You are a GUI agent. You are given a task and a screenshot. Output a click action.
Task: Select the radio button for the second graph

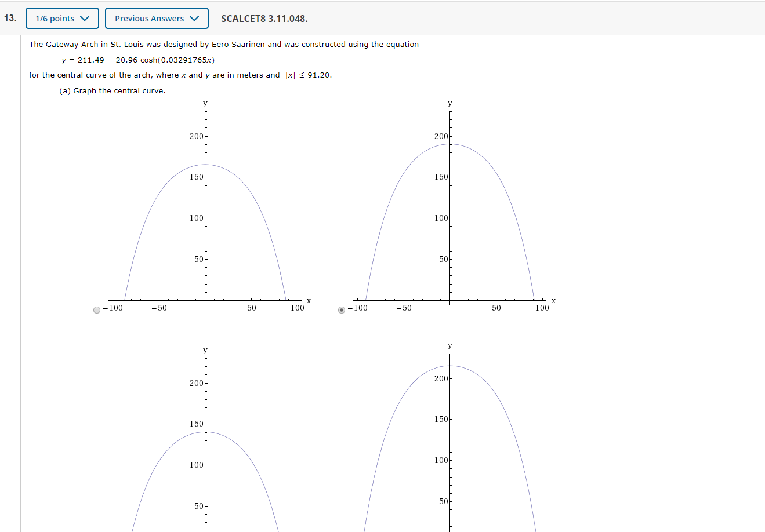coord(342,311)
